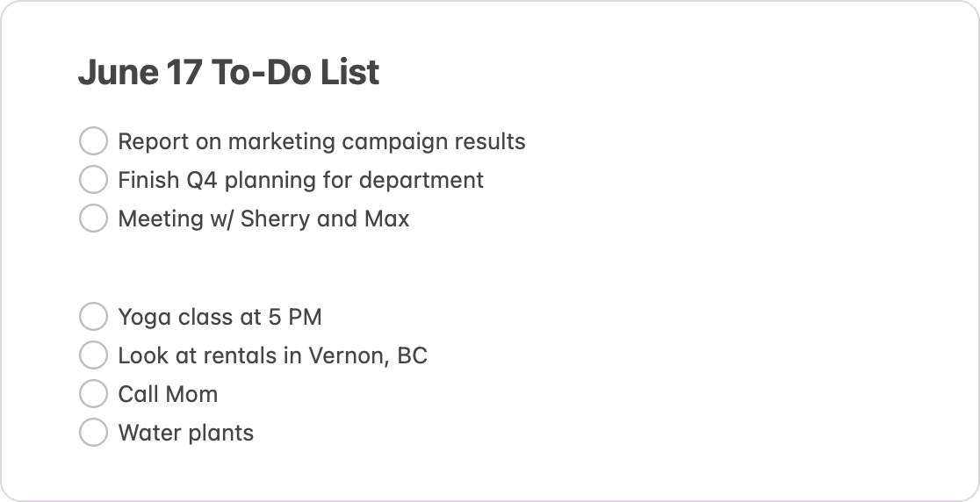
Task: Tick the Finish Q4 planning checkbox
Action: pyautogui.click(x=93, y=180)
